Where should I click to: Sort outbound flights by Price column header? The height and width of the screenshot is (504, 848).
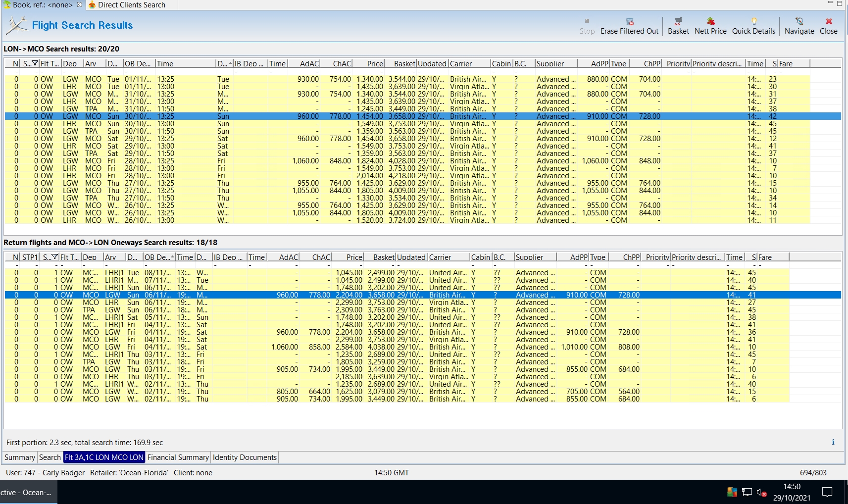pyautogui.click(x=375, y=64)
